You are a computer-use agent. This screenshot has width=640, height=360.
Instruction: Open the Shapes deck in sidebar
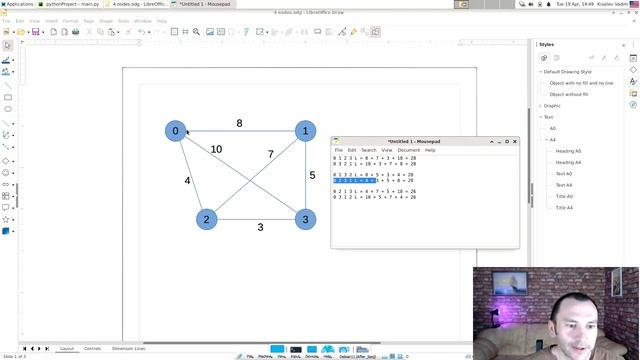pos(633,70)
